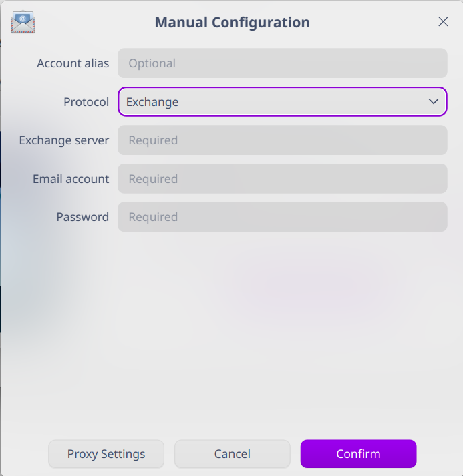The image size is (463, 476).
Task: Click the mail envelope app icon
Action: point(23,22)
